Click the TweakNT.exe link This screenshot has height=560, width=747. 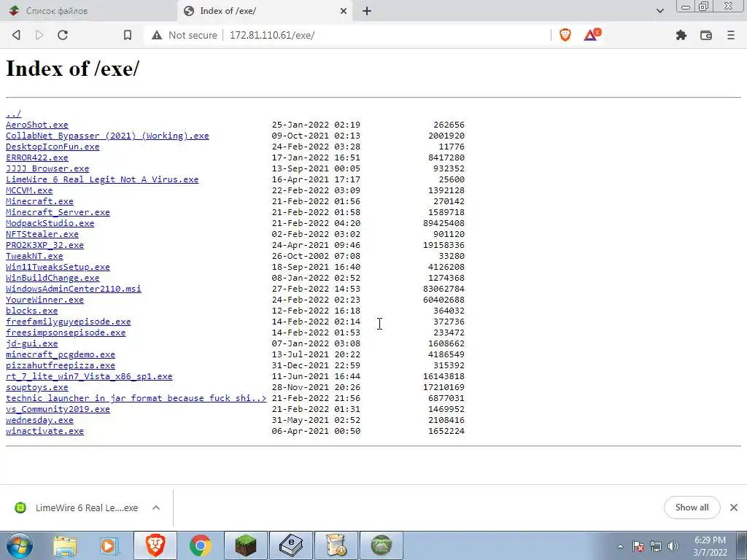tap(34, 256)
